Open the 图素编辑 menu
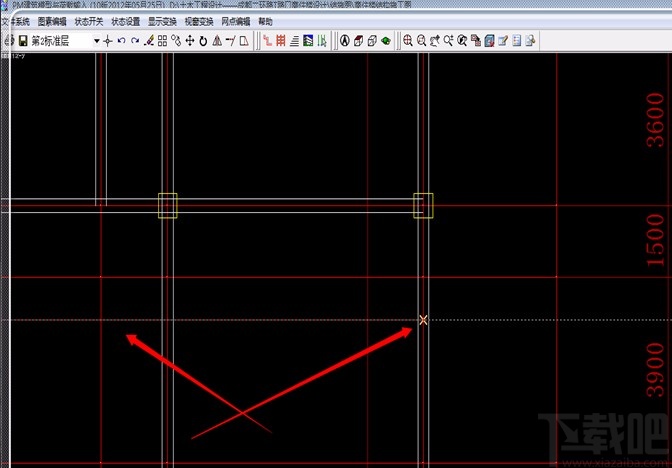672x468 pixels. coord(52,21)
